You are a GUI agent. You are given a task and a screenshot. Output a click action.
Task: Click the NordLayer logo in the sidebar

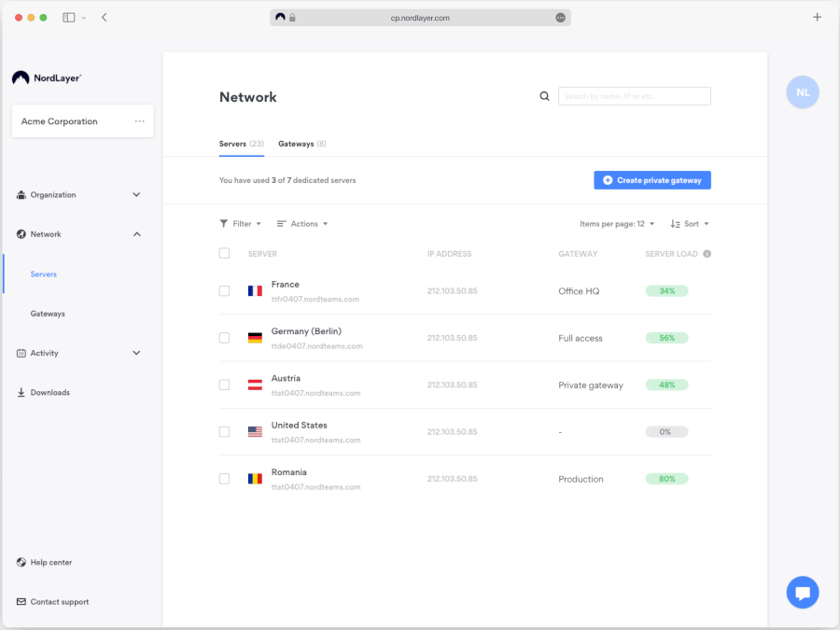(45, 78)
